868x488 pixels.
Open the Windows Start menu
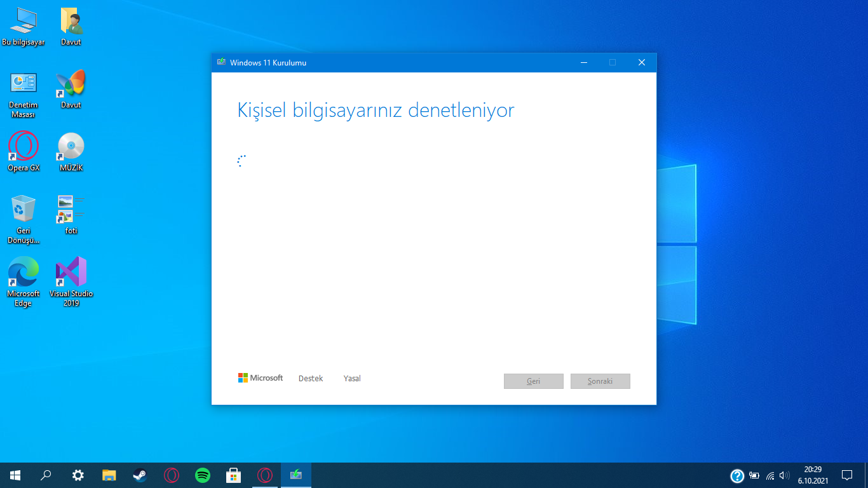pyautogui.click(x=15, y=475)
